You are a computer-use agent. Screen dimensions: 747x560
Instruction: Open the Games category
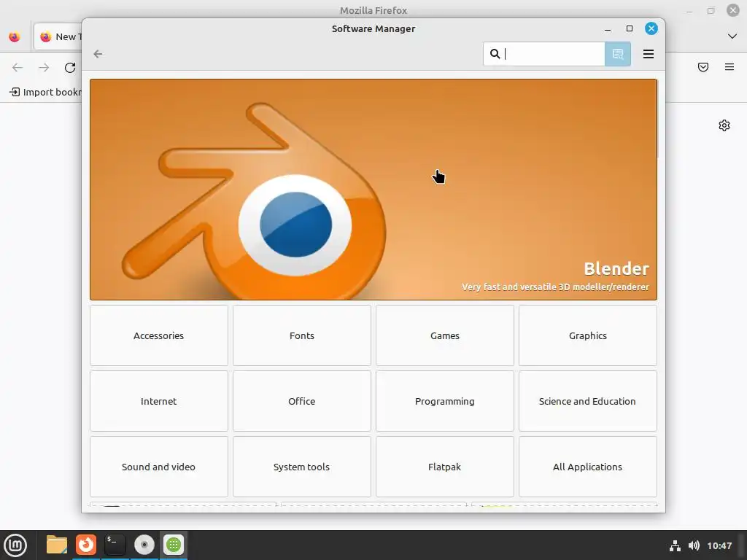click(444, 335)
